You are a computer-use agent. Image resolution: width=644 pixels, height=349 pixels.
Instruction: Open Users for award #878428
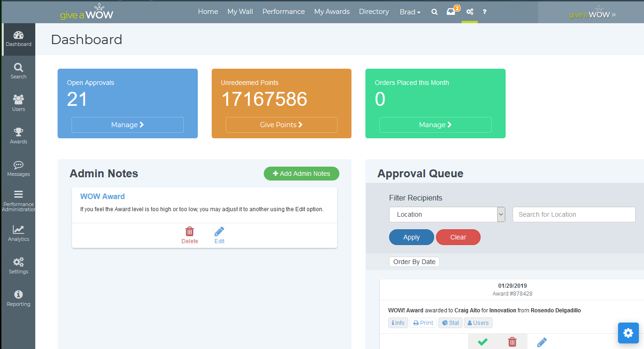point(478,323)
